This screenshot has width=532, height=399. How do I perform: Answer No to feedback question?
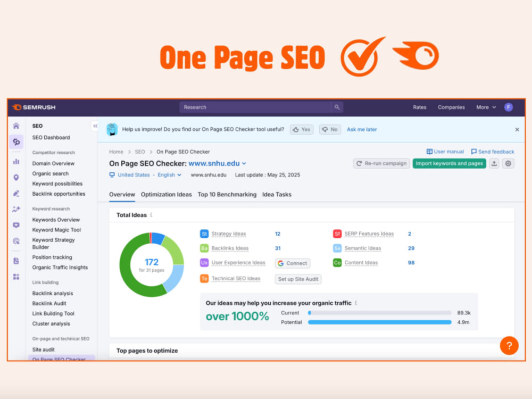(x=330, y=130)
